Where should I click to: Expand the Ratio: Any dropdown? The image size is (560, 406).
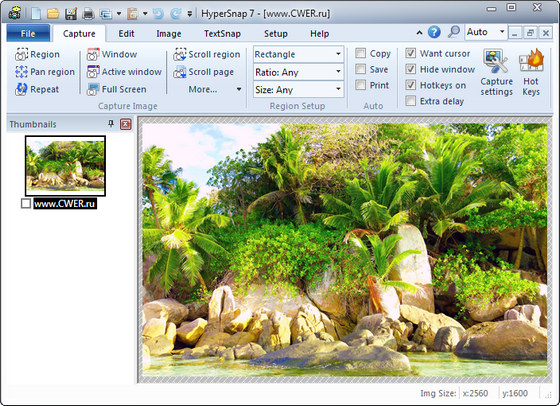tap(298, 72)
